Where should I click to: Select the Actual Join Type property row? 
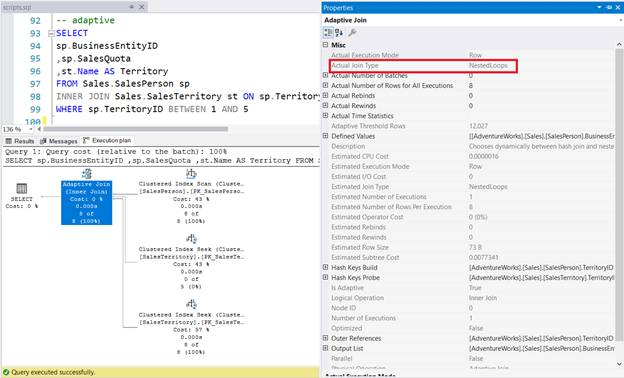click(x=472, y=65)
